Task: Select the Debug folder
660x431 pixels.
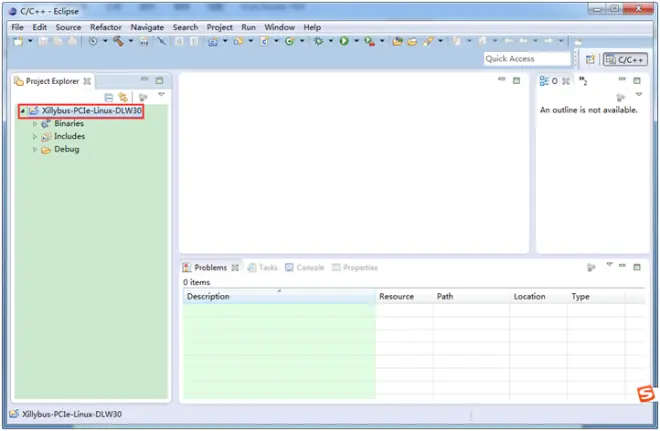Action: (x=67, y=149)
